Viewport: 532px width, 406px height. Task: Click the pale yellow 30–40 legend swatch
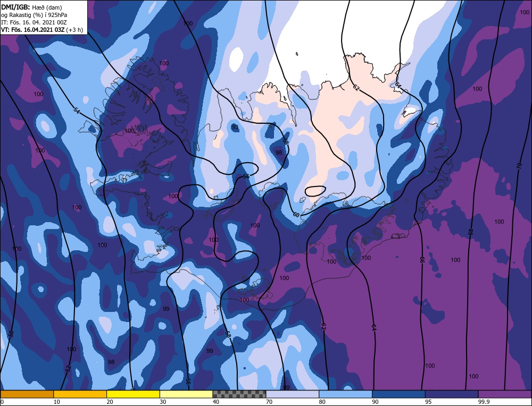pos(186,394)
